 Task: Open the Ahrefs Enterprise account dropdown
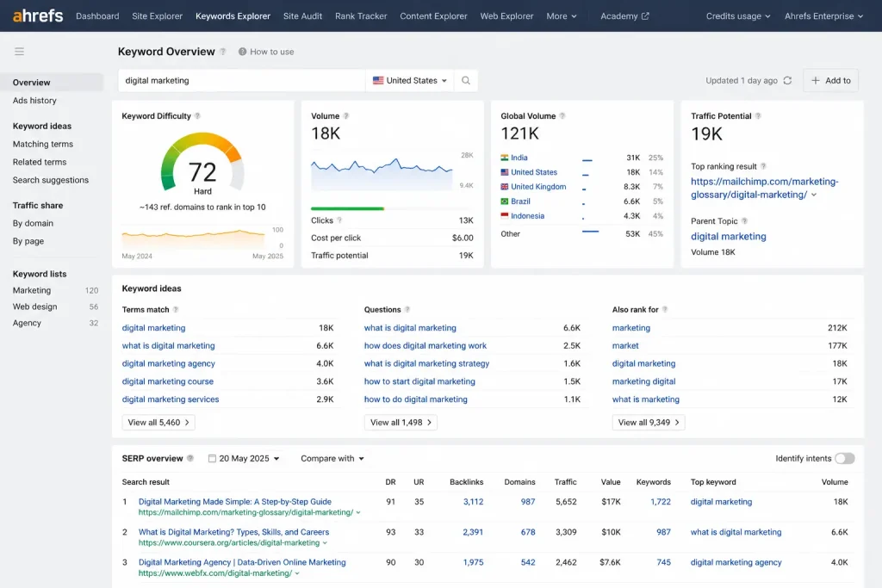tap(823, 16)
